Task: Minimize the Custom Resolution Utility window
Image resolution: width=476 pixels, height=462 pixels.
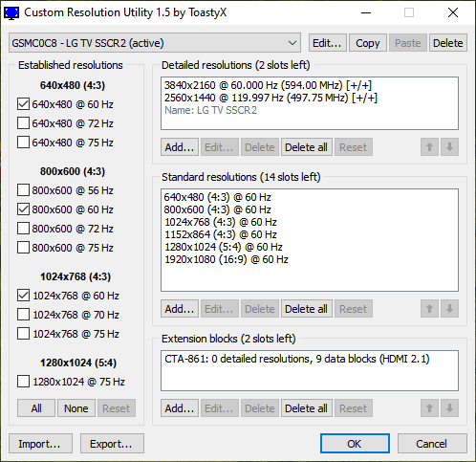Action: click(366, 13)
